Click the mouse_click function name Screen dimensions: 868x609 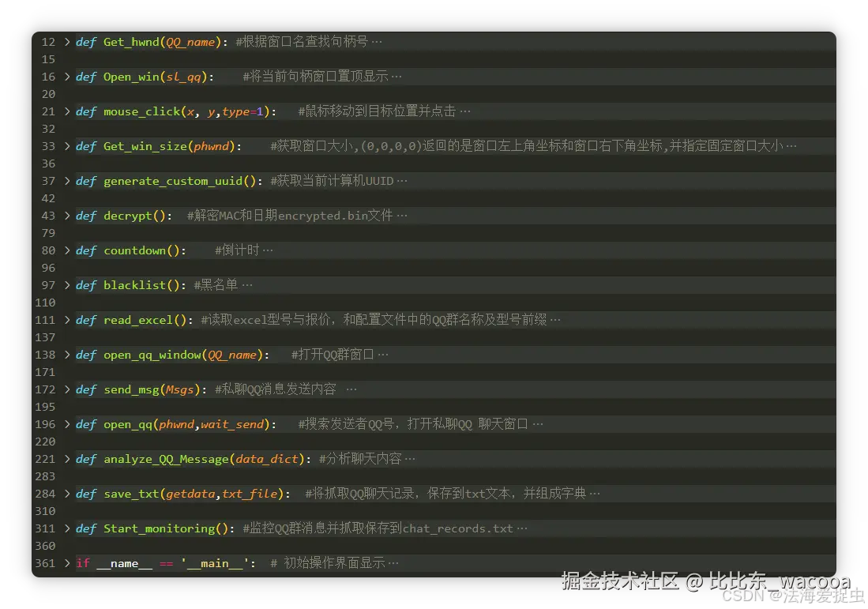point(141,111)
